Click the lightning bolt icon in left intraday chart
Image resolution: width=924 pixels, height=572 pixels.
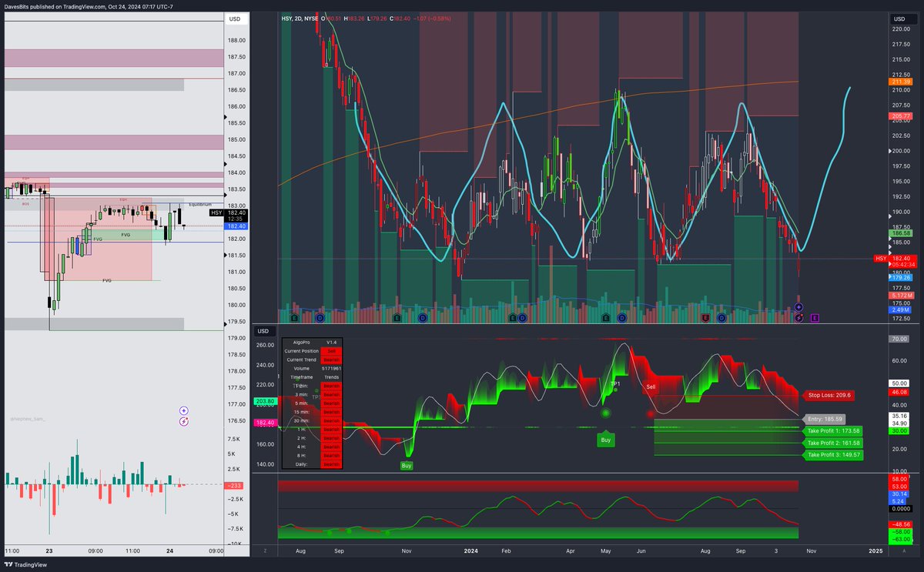(184, 422)
